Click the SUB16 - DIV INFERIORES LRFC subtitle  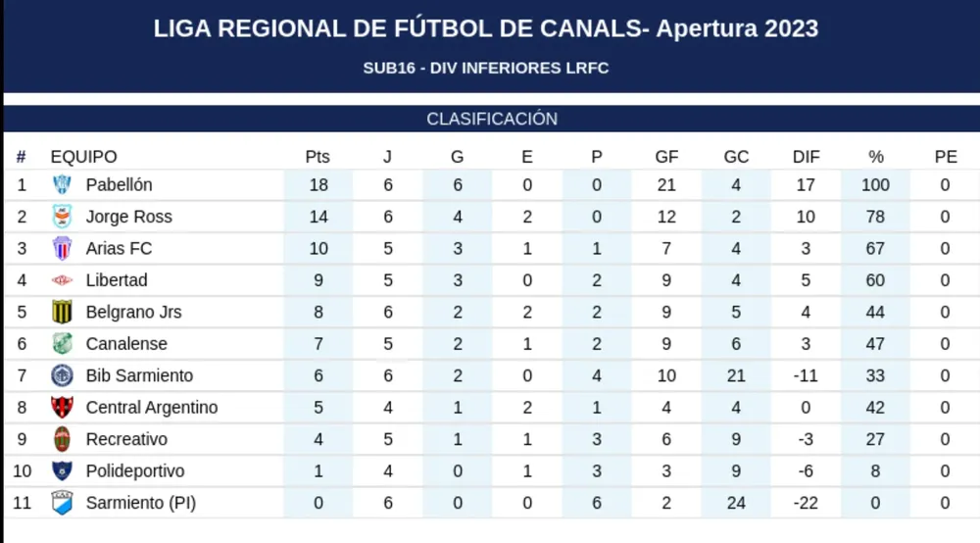click(x=486, y=69)
